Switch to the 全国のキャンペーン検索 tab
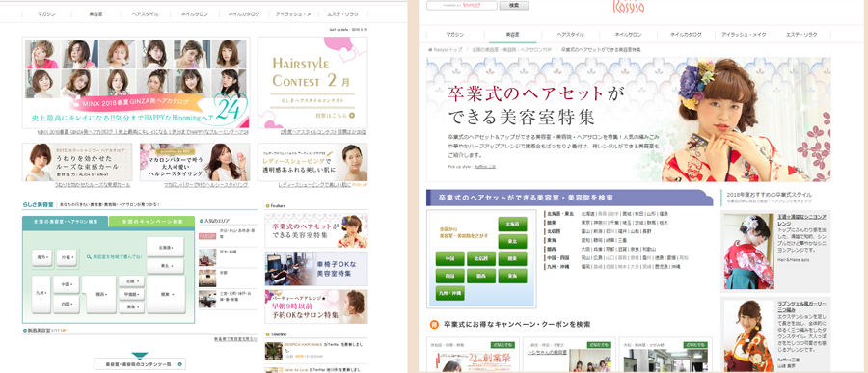Viewport: 868px width, 373px height. point(152,222)
